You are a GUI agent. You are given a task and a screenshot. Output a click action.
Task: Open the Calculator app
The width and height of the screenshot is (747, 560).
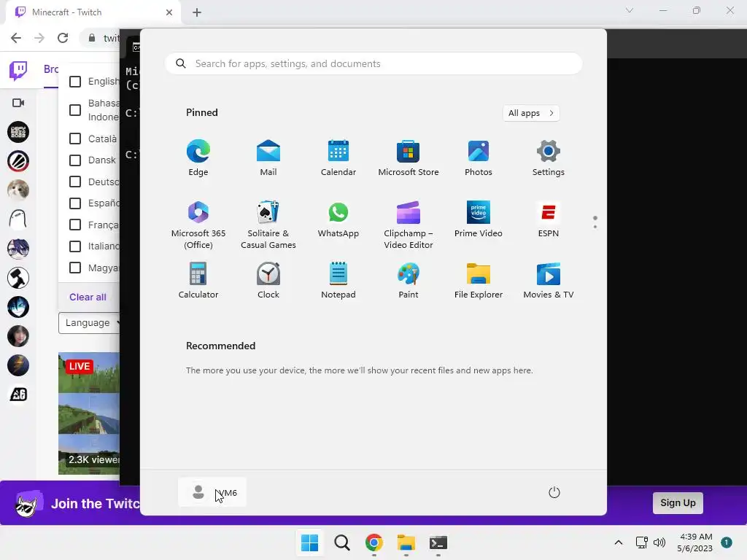coord(198,281)
